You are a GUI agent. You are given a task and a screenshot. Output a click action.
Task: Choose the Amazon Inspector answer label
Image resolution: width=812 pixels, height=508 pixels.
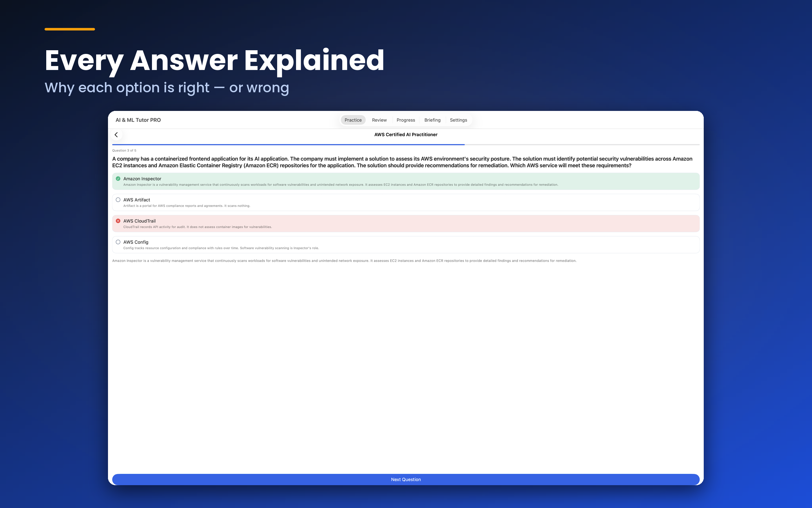(x=142, y=179)
